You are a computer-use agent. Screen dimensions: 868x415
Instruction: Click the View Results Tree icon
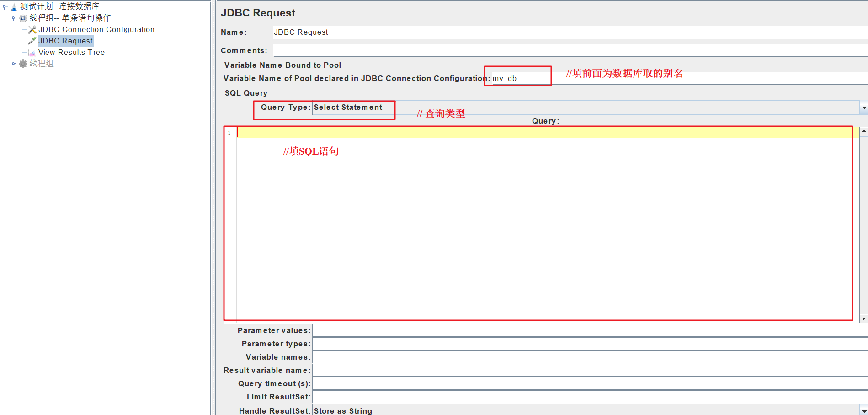pos(32,53)
